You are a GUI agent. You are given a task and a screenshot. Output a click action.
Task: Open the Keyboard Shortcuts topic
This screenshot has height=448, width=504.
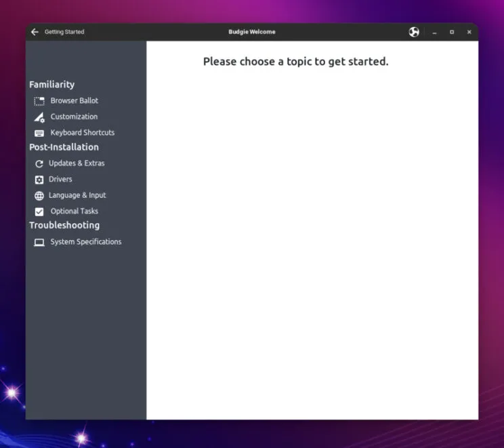(x=82, y=133)
